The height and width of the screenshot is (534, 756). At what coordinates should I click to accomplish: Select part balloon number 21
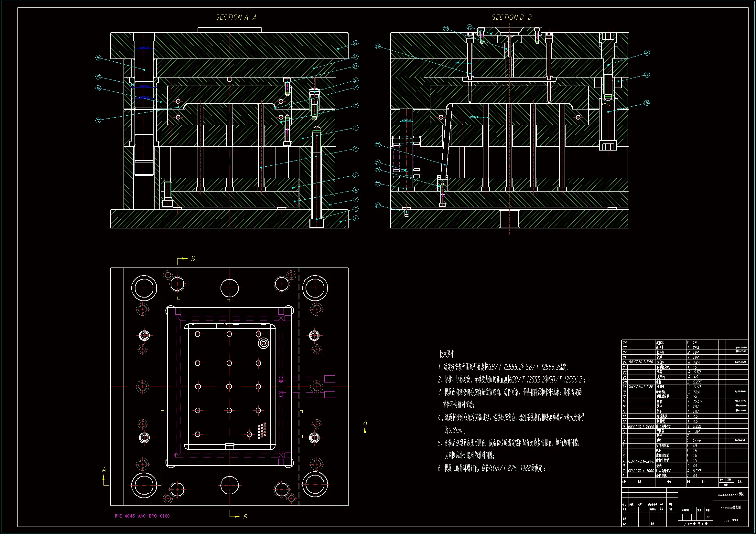tap(378, 205)
